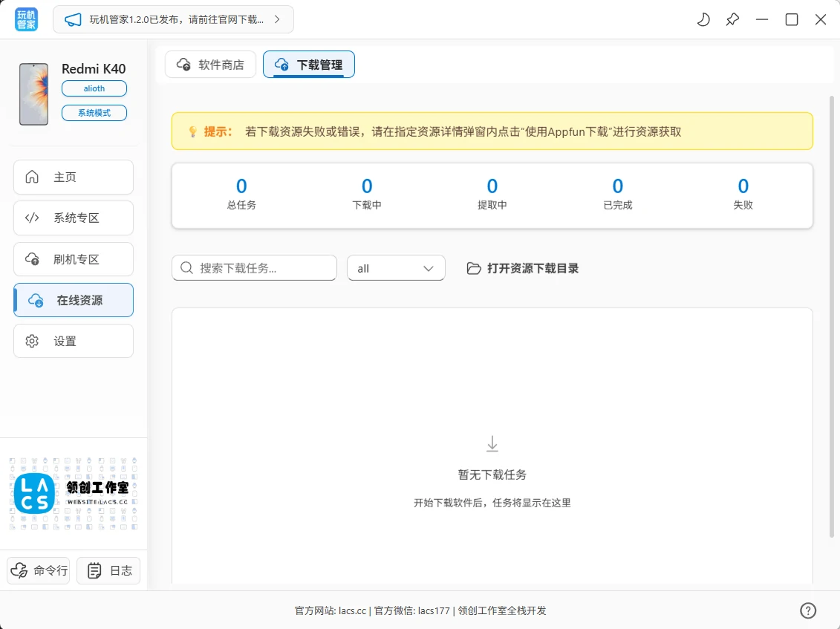Go to 系统专区 section
Image resolution: width=840 pixels, height=629 pixels.
74,218
